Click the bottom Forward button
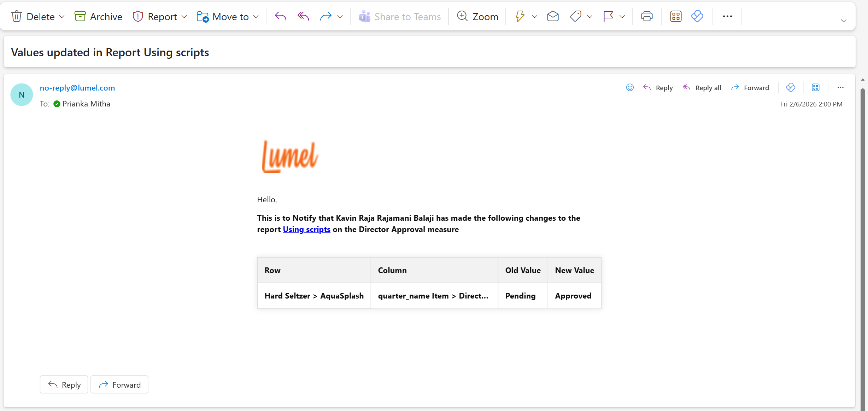868x411 pixels. (119, 384)
